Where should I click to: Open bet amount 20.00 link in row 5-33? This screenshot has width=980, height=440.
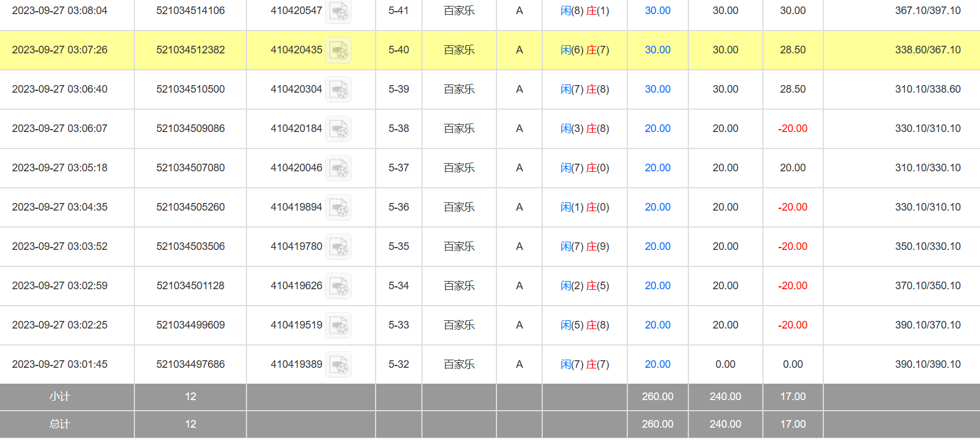[657, 325]
